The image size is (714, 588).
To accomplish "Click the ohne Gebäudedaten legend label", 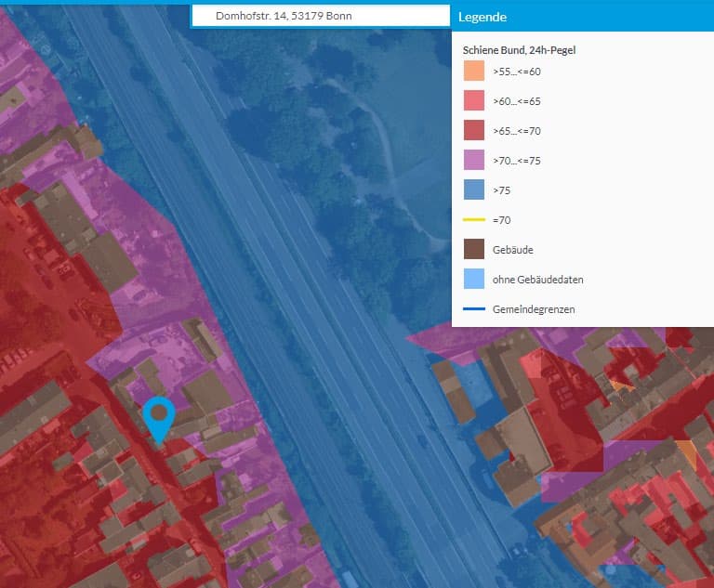I will [x=538, y=280].
